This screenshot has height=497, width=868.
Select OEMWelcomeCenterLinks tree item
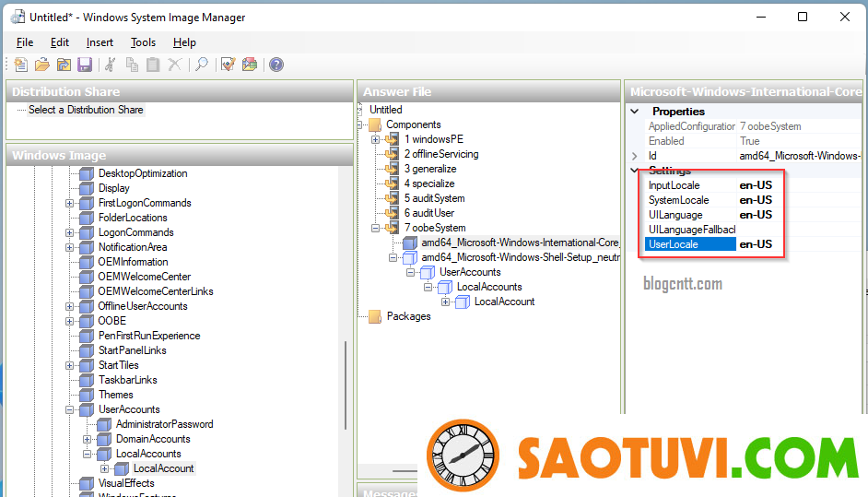pyautogui.click(x=156, y=291)
